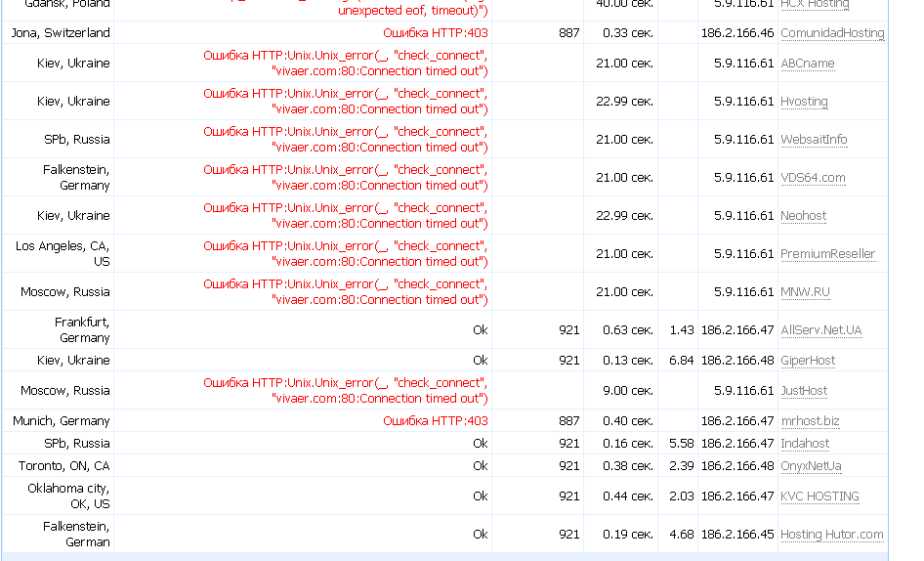Click the HTTP:403 error in Jona row
Image resolution: width=924 pixels, height=561 pixels.
436,33
